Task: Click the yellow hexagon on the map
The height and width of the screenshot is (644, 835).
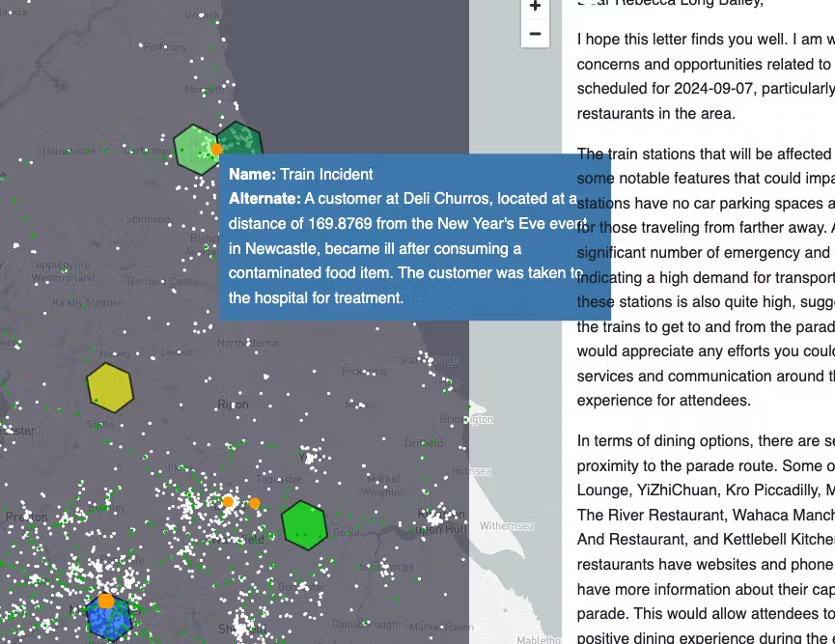Action: pyautogui.click(x=110, y=387)
